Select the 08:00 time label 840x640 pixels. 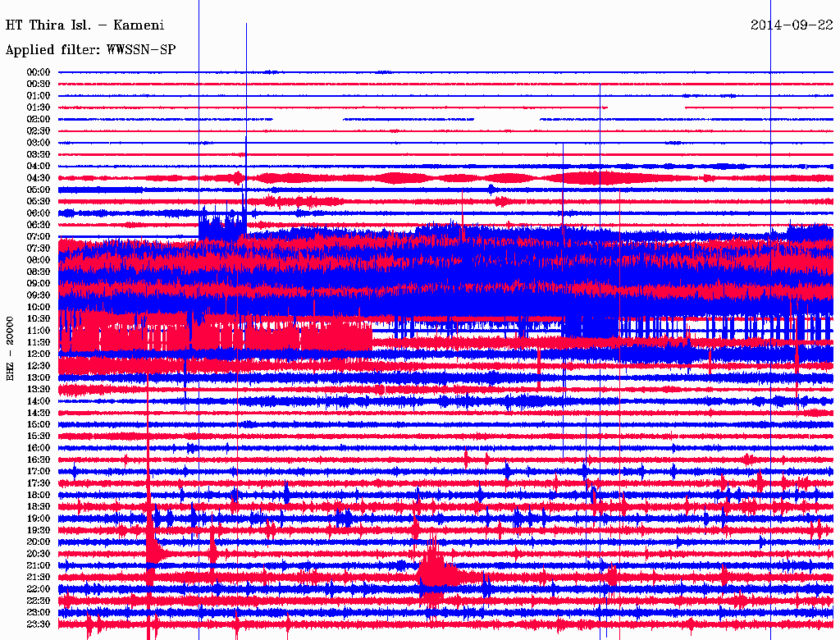click(39, 260)
